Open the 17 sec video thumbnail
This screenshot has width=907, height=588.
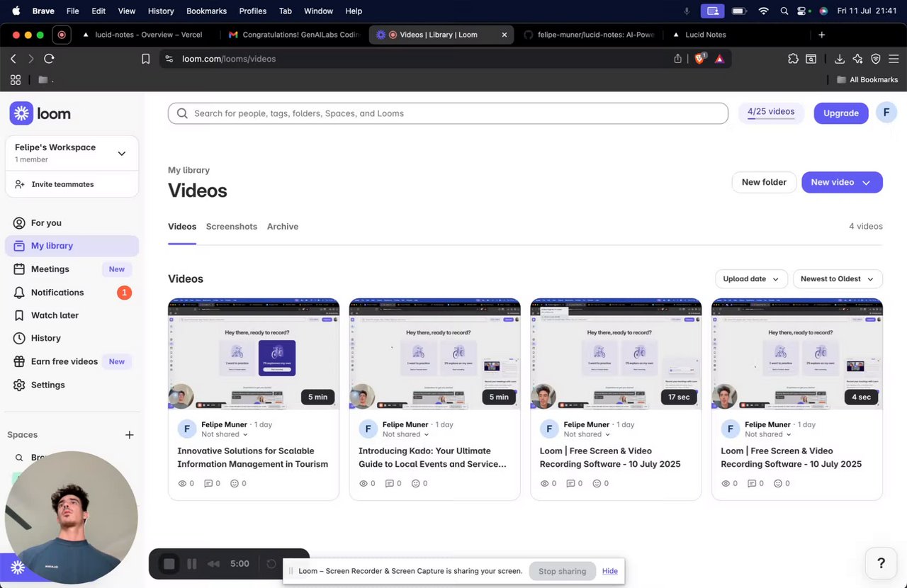(616, 354)
